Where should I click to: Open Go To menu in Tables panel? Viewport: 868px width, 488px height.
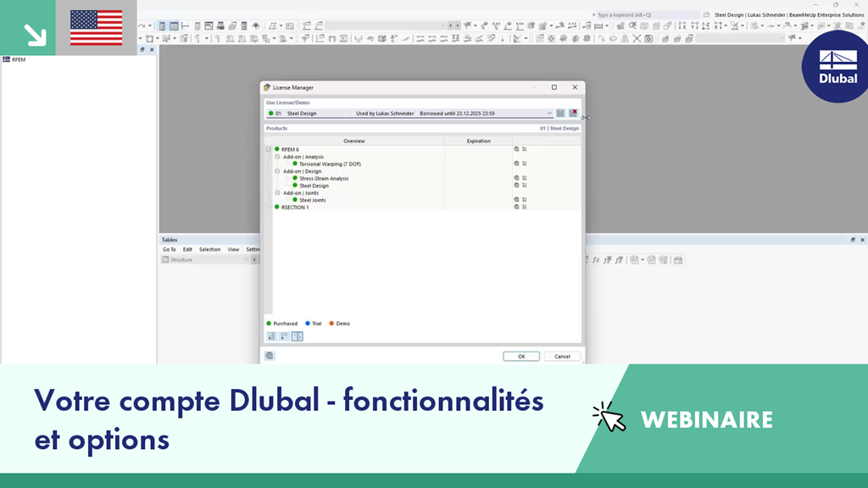coord(169,250)
